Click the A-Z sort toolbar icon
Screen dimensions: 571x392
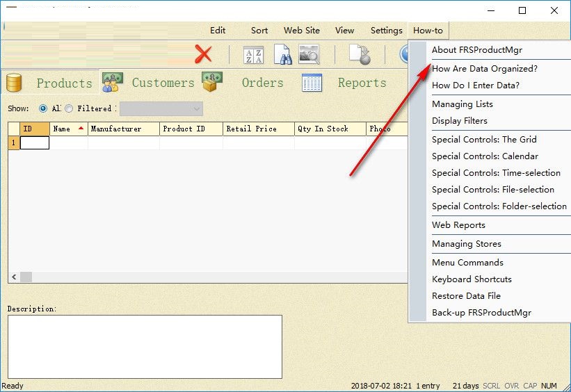253,55
